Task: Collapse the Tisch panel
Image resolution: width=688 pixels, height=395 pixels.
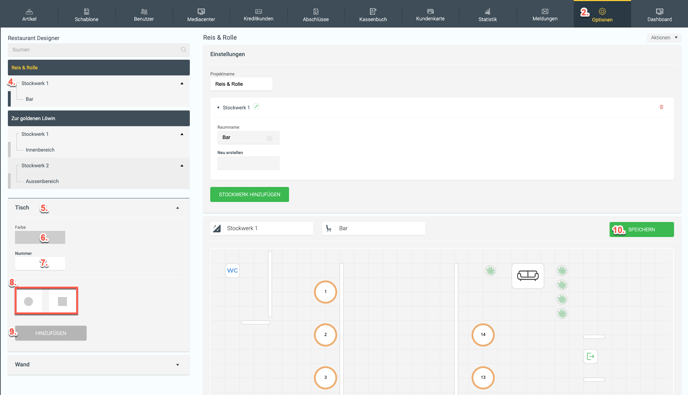Action: coord(178,208)
